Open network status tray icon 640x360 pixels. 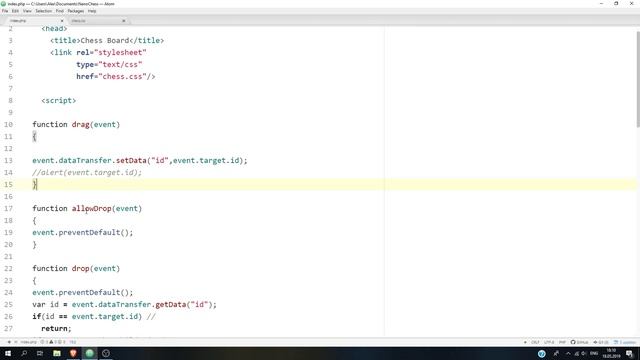(x=577, y=354)
